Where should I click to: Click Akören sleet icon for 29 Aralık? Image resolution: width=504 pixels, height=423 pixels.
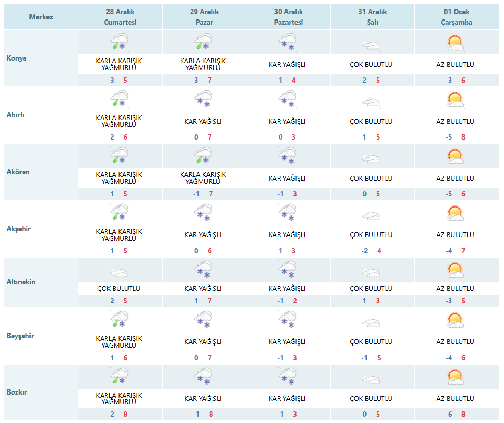pos(203,155)
